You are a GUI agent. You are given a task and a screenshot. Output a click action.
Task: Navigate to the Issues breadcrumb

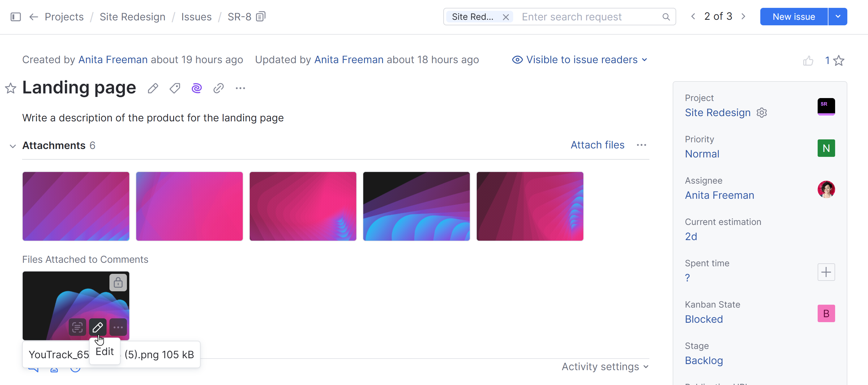pos(196,17)
